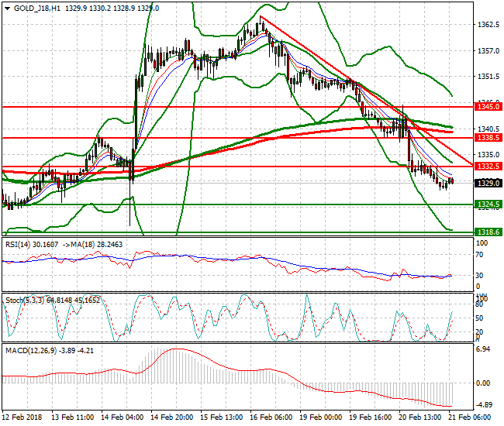The width and height of the screenshot is (504, 426).
Task: Click the 19 Feb 00:00 time label
Action: coord(321,417)
